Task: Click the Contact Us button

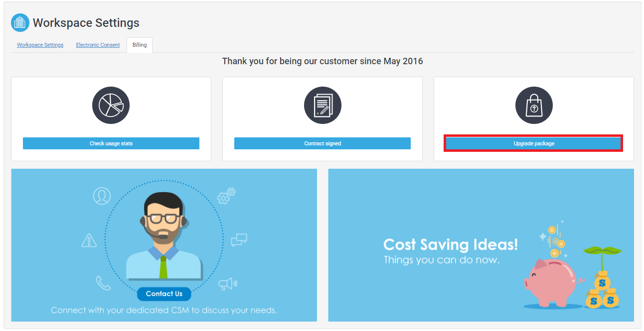Action: [164, 294]
